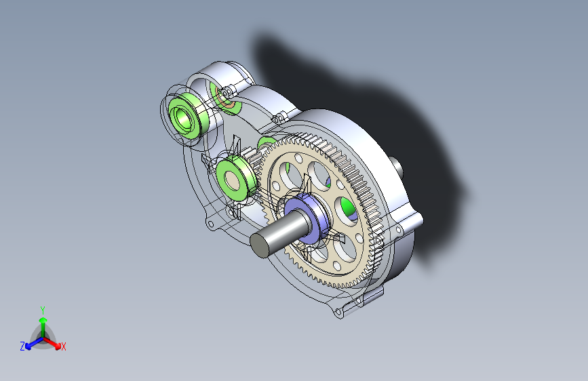Click the red X axis of the orientation triad

pos(55,344)
